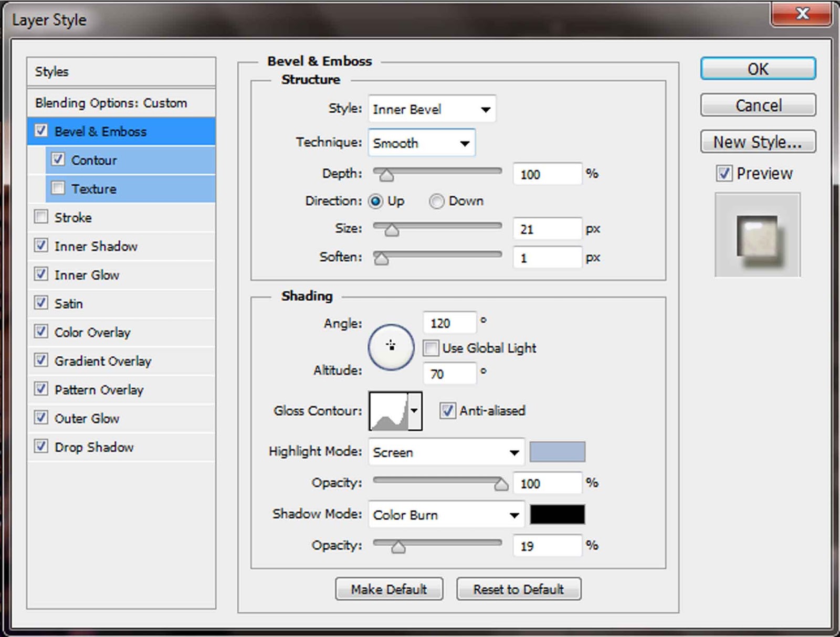The width and height of the screenshot is (840, 637).
Task: Click the Depth slider handle
Action: point(386,175)
